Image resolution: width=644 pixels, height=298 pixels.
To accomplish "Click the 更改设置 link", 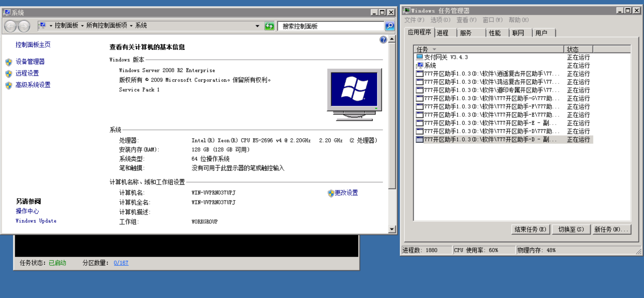I will point(346,193).
